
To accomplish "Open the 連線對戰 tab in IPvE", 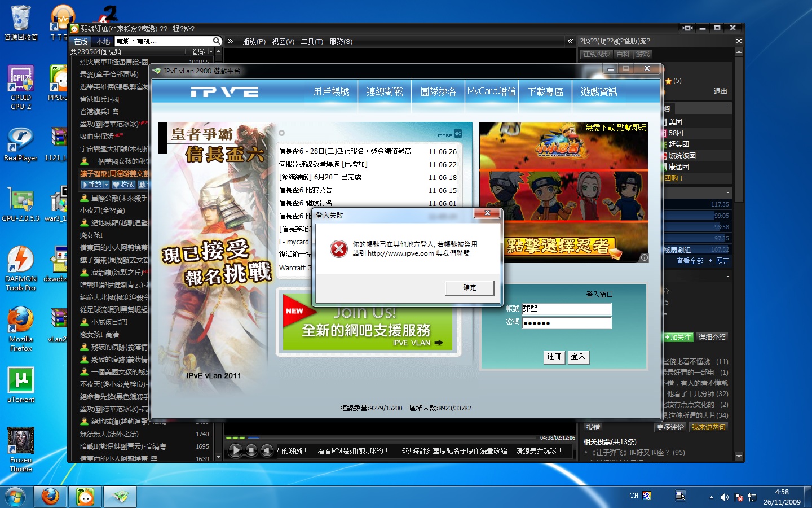I will (385, 91).
